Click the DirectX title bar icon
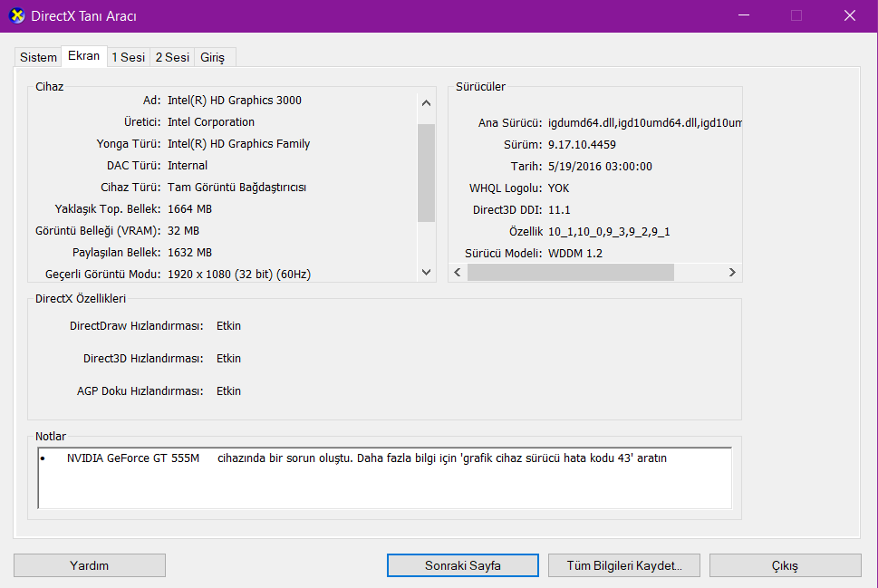Image resolution: width=878 pixels, height=588 pixels. (x=17, y=15)
